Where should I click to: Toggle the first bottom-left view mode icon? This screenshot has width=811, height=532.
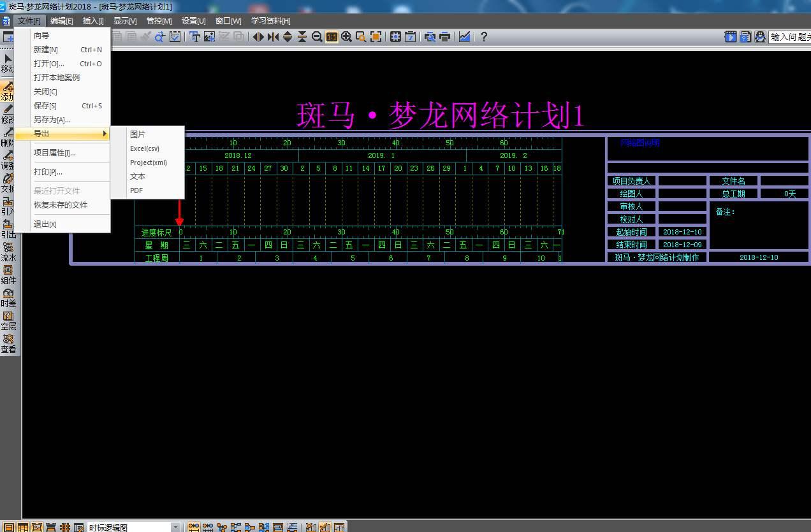click(x=9, y=527)
